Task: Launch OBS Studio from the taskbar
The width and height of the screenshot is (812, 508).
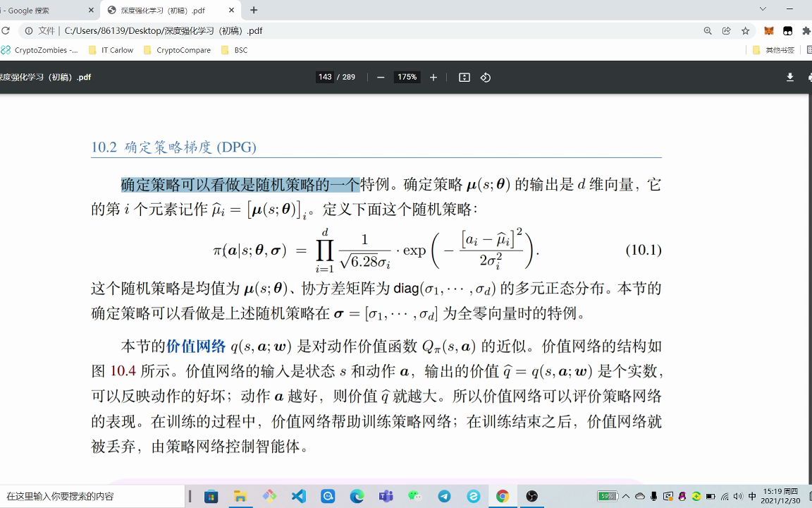Action: click(531, 496)
